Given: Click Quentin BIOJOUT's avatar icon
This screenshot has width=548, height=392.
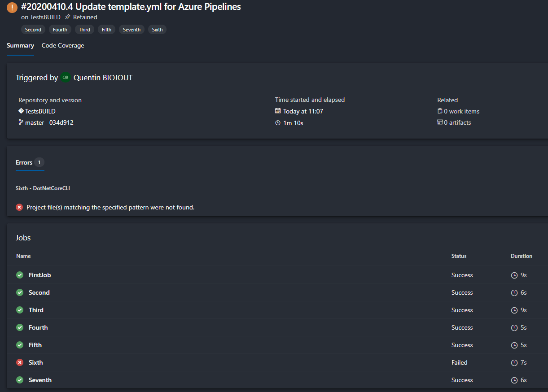Looking at the screenshot, I should [66, 78].
